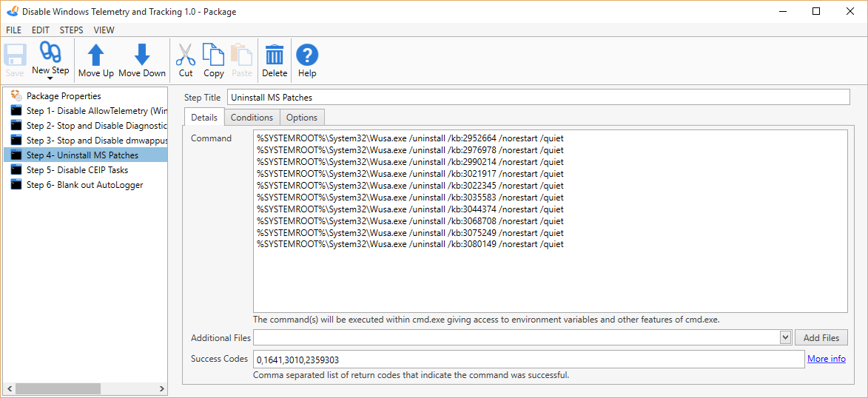The image size is (868, 398).
Task: Click the step list horizontal scrollbar thumb
Action: [58, 388]
